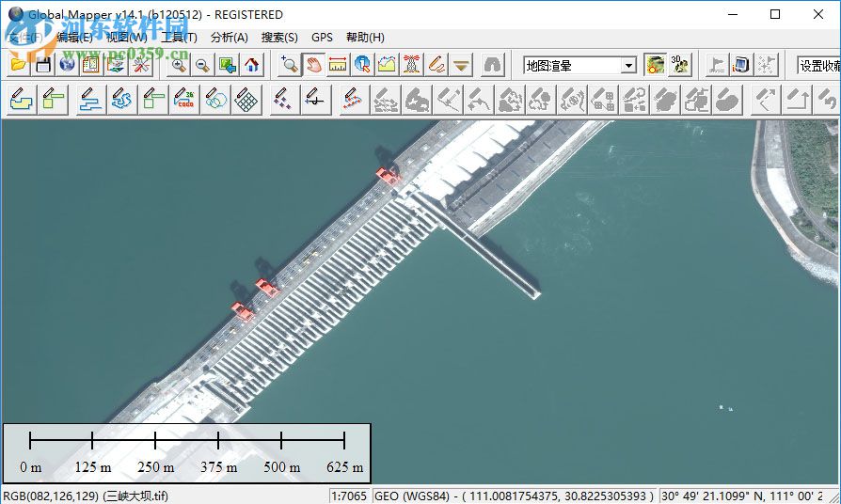Click the 1:7065 scale status field
The image size is (841, 504).
point(349,496)
